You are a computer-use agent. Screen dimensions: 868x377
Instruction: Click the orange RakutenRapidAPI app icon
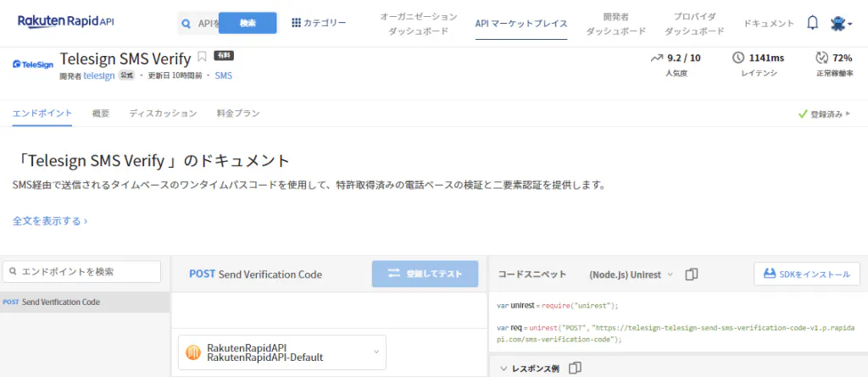pyautogui.click(x=193, y=352)
